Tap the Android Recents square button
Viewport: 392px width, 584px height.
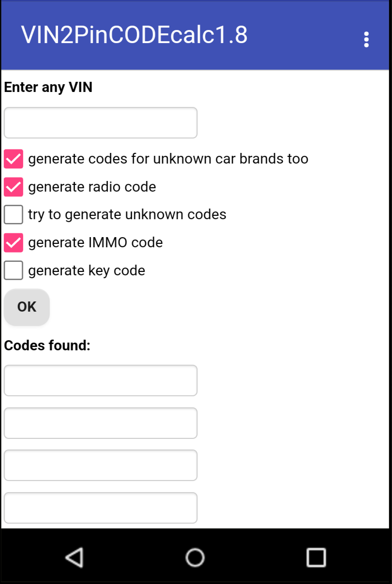[x=316, y=557]
